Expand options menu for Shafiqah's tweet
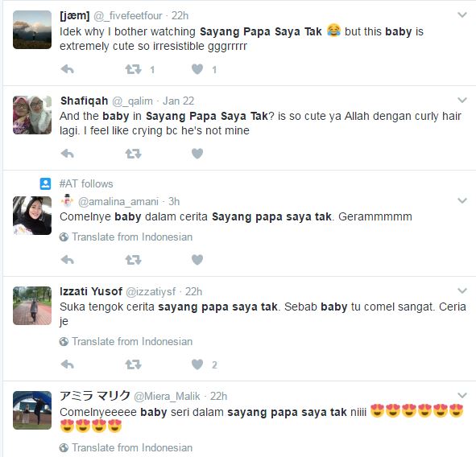Screen dimensions: 476x457 point(462,100)
